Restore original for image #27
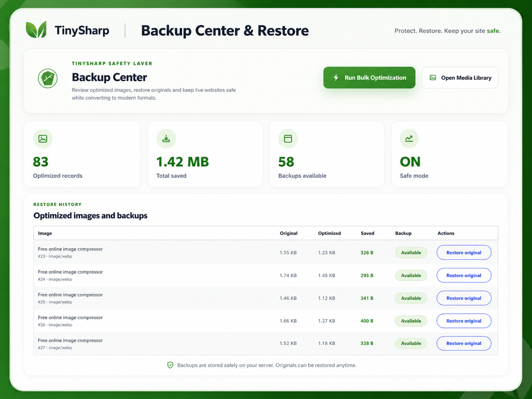 click(x=464, y=344)
